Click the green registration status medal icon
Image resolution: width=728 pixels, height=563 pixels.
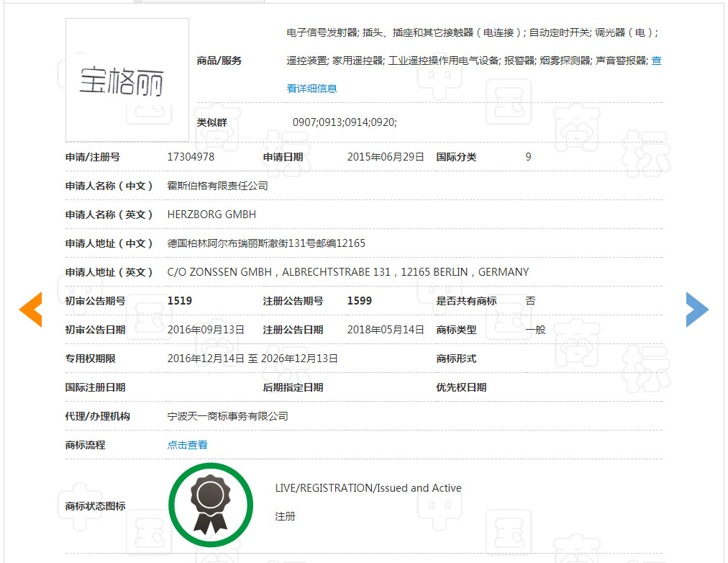211,505
